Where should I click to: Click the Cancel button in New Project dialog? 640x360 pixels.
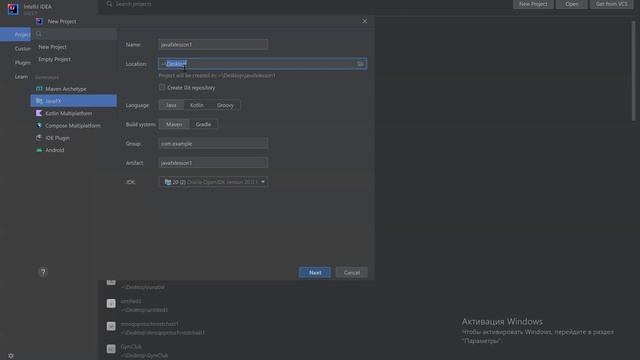click(x=351, y=272)
